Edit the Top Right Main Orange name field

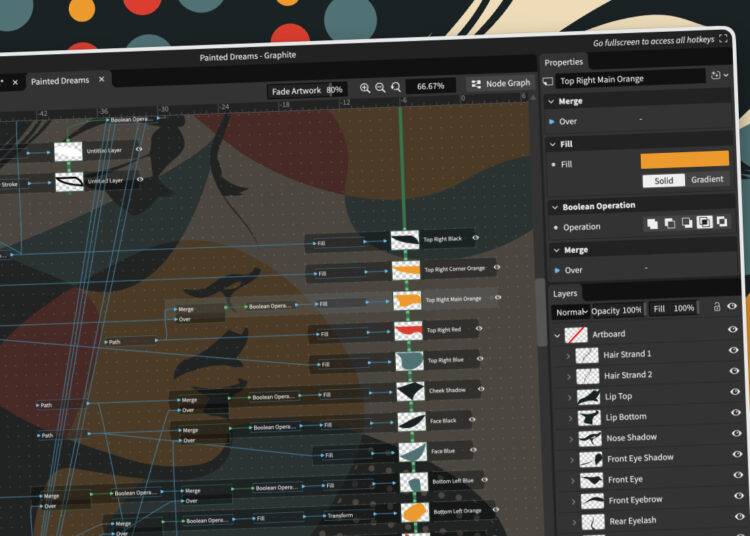630,79
